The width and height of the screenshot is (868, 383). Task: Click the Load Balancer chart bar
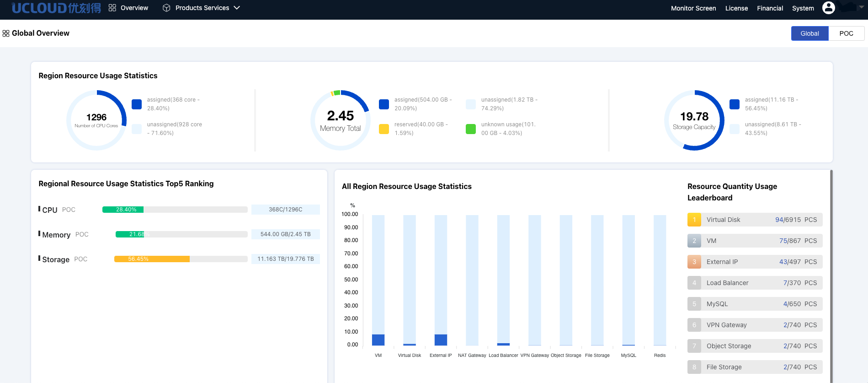point(503,280)
